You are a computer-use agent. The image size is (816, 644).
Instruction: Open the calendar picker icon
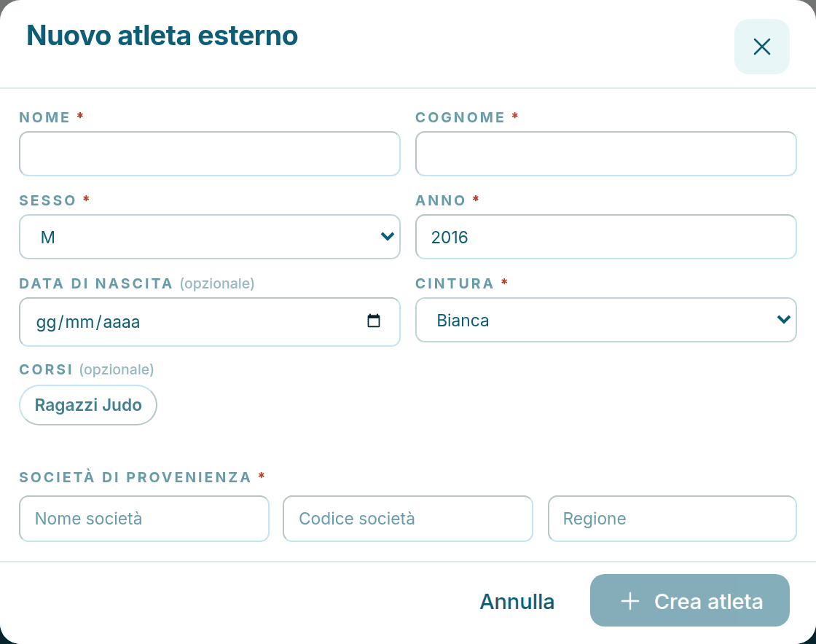[x=374, y=321]
